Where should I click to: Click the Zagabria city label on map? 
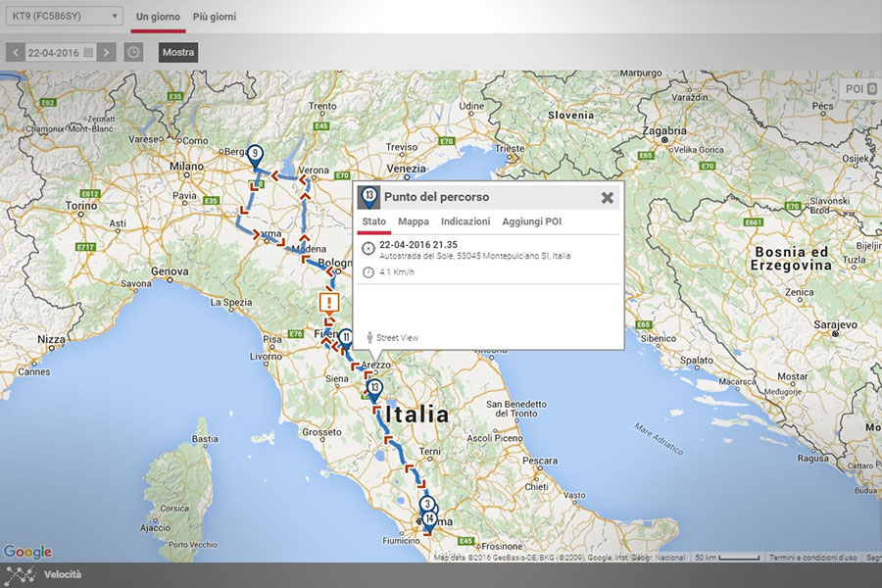tap(664, 131)
